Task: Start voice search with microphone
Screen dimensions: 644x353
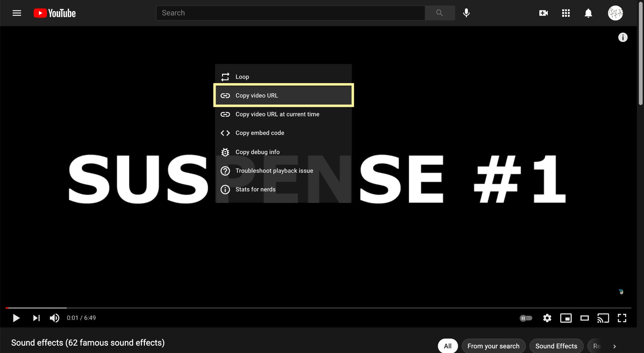Action: 466,13
